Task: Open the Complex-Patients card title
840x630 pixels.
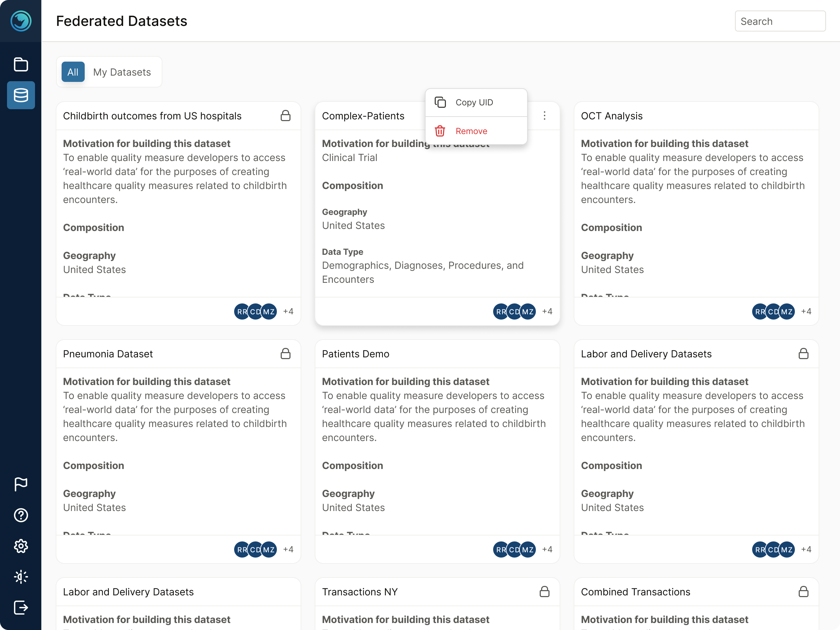Action: [x=363, y=116]
